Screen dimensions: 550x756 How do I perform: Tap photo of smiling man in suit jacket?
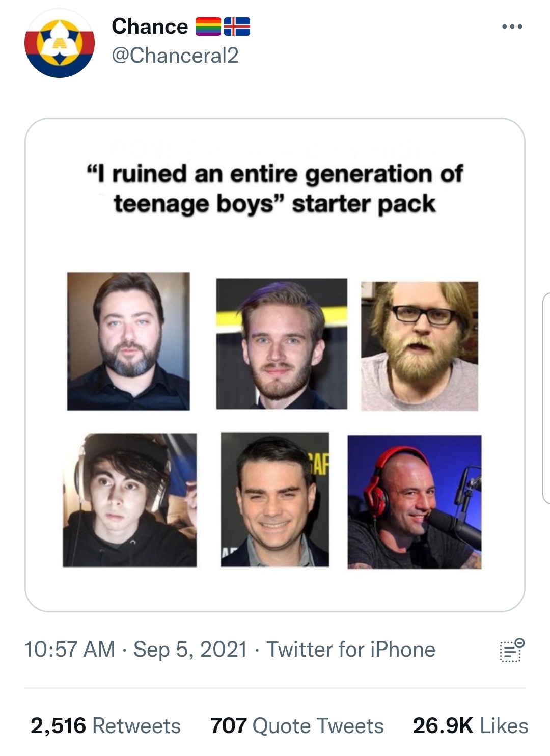275,499
